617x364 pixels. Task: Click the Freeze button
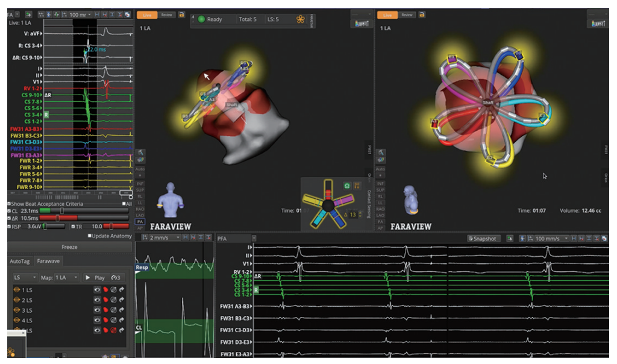coord(70,247)
